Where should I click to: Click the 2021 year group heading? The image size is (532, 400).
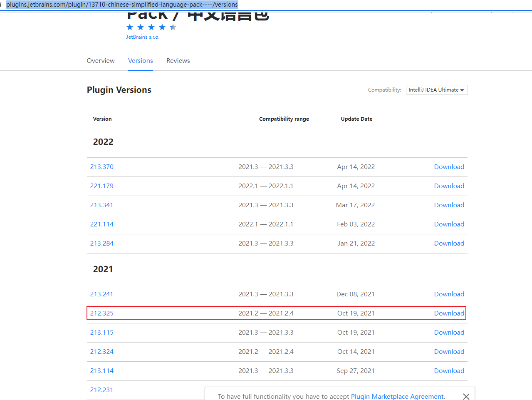pyautogui.click(x=103, y=269)
